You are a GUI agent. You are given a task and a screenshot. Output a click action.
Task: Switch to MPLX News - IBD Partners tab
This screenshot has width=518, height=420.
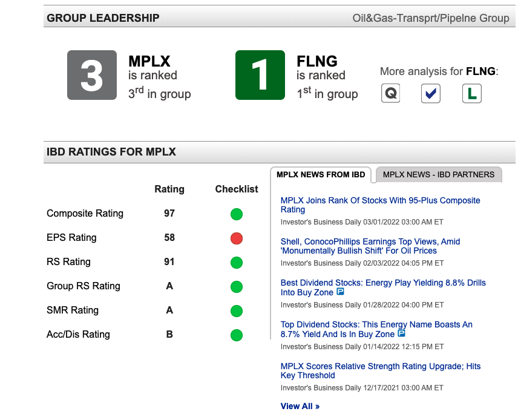point(439,174)
